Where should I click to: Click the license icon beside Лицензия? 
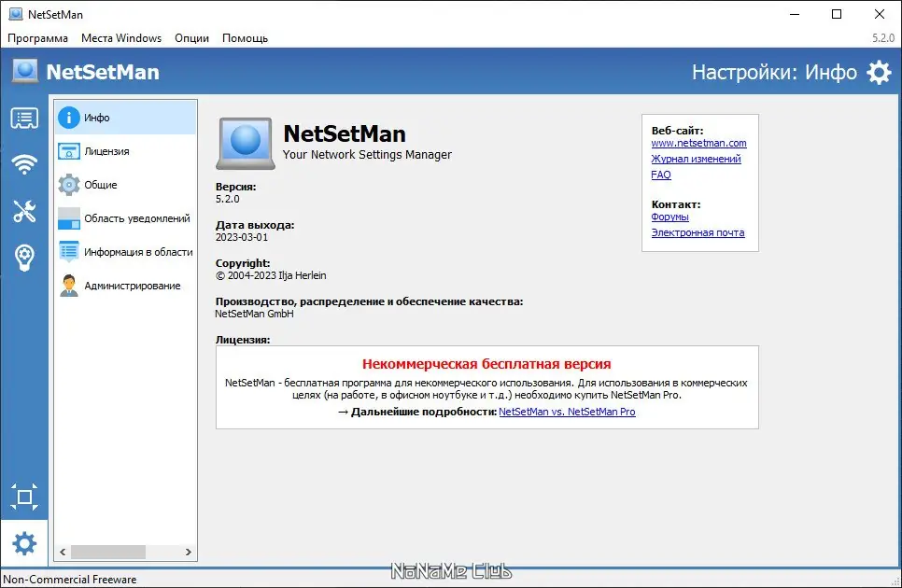pyautogui.click(x=69, y=151)
